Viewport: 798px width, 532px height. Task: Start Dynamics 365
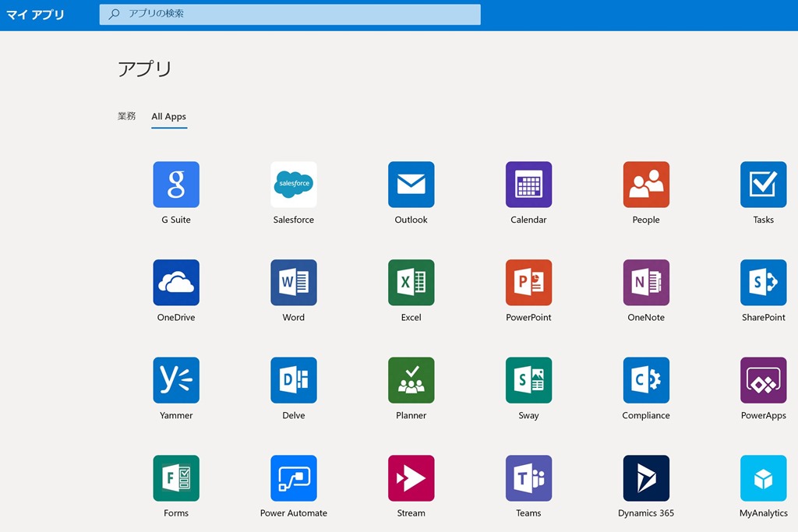click(x=645, y=478)
